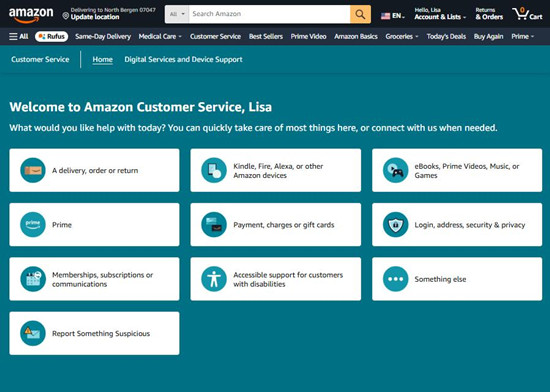Switch to Digital Services and Device Support
Viewport: 550px width, 392px height.
[183, 60]
